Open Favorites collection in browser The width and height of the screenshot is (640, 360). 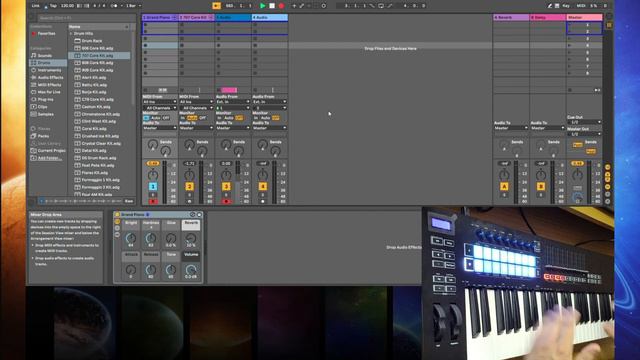tap(46, 33)
